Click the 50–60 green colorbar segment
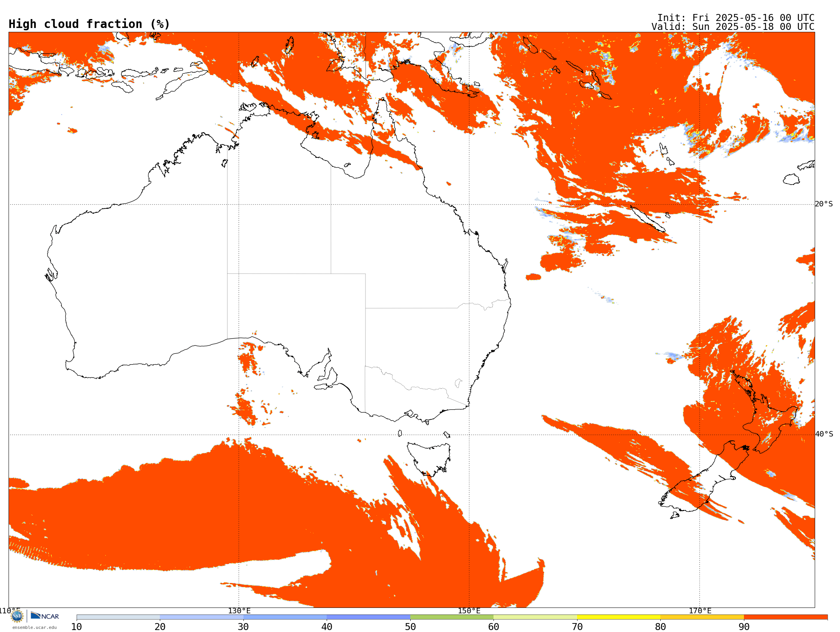The image size is (840, 632). pos(452,617)
